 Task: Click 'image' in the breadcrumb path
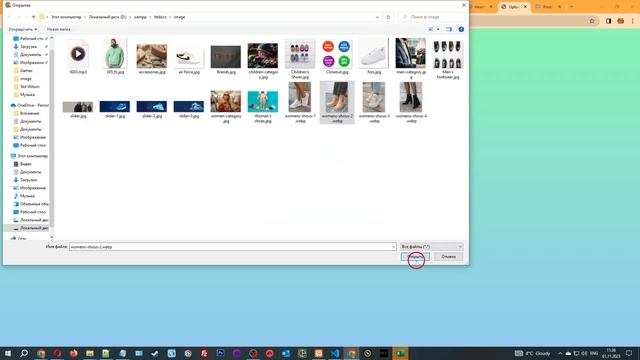coord(180,17)
